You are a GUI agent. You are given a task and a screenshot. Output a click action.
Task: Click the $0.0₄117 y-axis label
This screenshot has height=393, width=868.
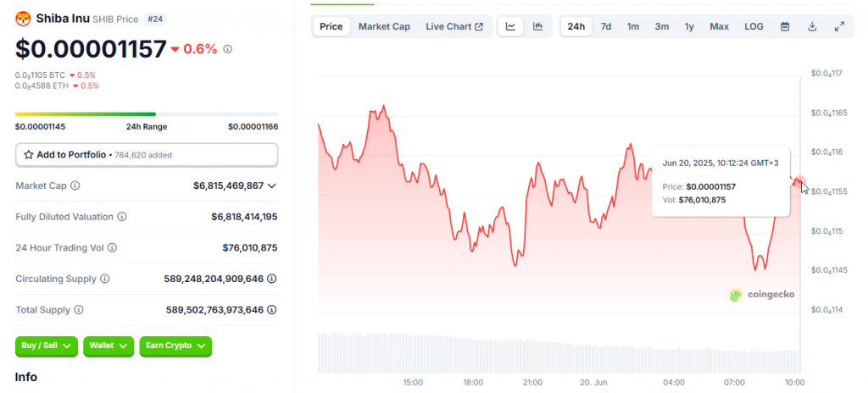point(826,73)
